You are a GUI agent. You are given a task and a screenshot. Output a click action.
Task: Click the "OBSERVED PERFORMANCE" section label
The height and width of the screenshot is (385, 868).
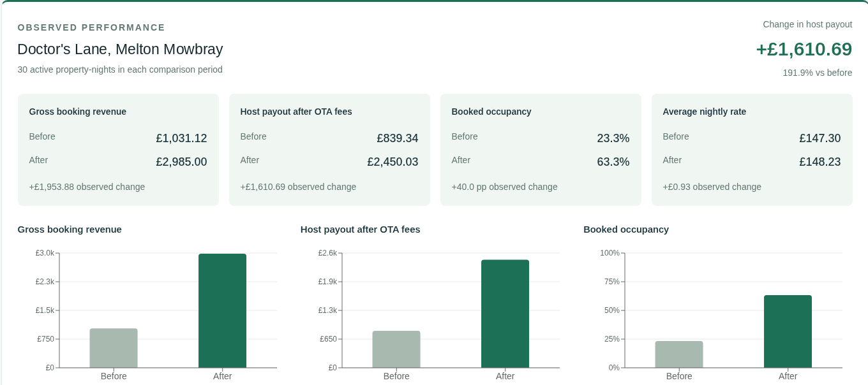coord(91,27)
